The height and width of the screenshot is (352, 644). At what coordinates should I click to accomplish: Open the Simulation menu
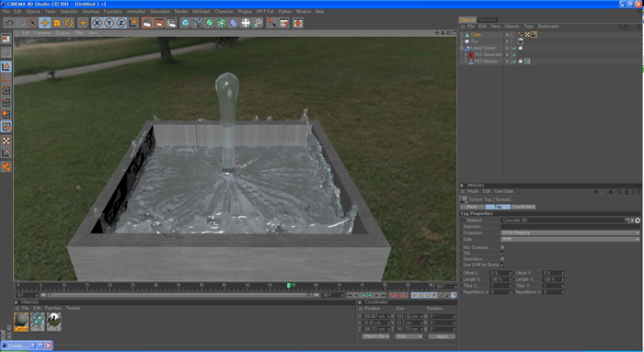[x=160, y=11]
